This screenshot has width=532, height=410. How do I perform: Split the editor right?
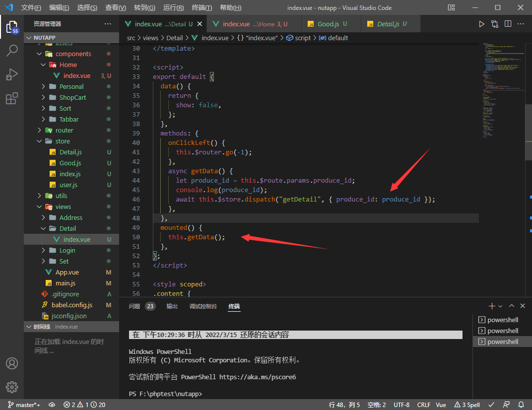tap(508, 24)
